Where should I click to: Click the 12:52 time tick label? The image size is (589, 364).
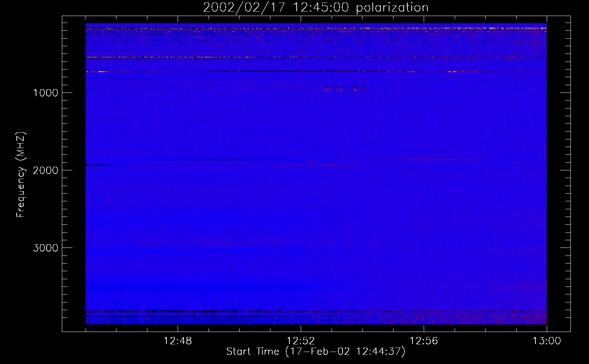(x=301, y=341)
